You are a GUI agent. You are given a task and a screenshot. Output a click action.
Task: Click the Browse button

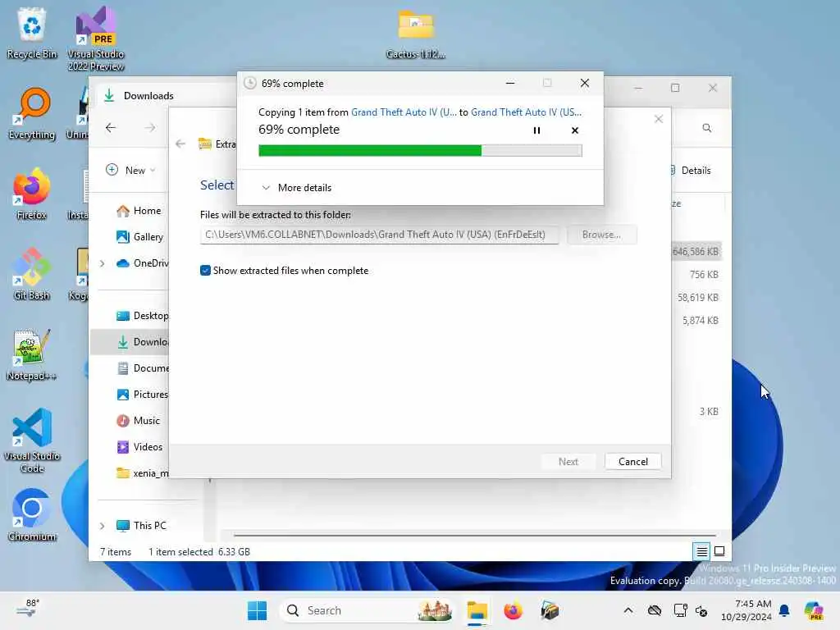point(601,235)
